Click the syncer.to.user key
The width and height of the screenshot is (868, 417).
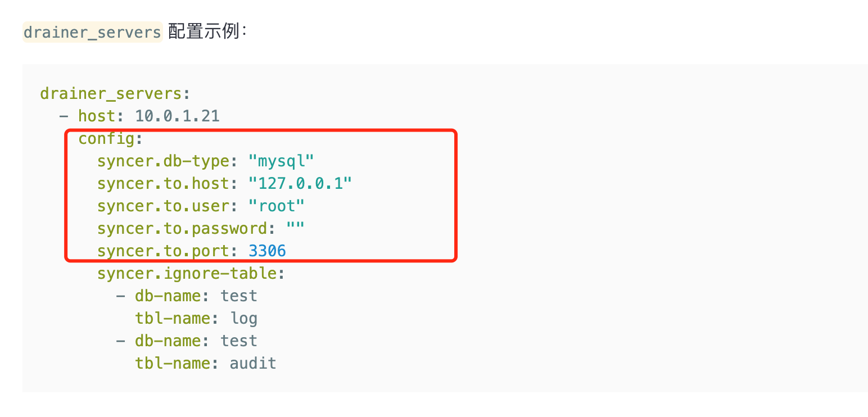[x=163, y=206]
